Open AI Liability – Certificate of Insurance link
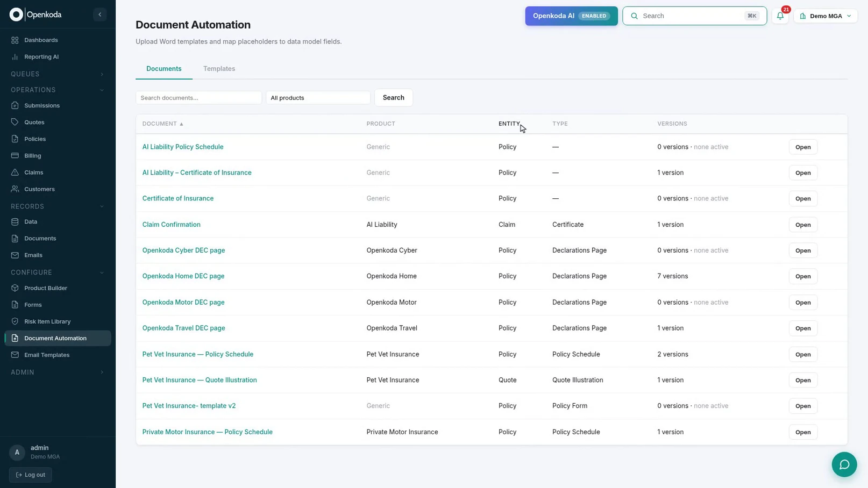 pyautogui.click(x=197, y=173)
